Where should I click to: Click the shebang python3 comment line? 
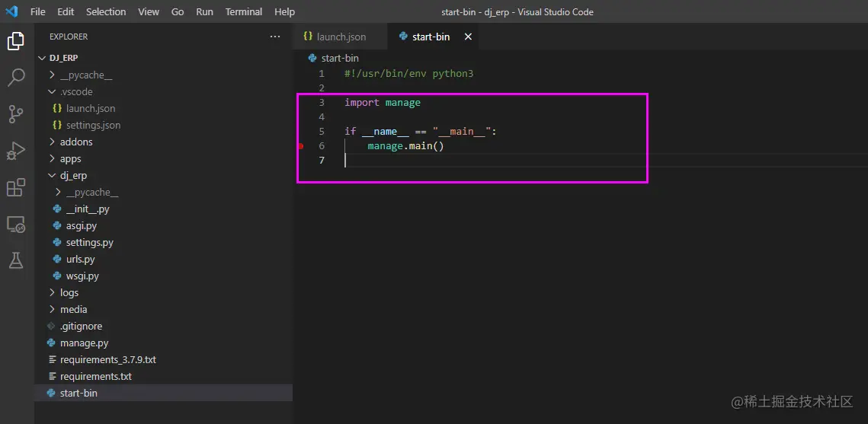pyautogui.click(x=409, y=74)
